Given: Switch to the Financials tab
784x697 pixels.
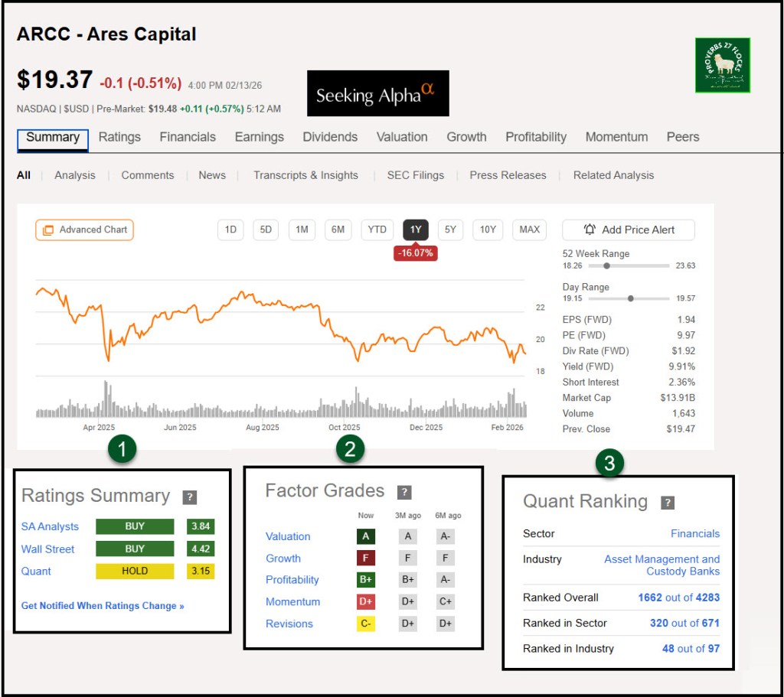Looking at the screenshot, I should pyautogui.click(x=188, y=137).
